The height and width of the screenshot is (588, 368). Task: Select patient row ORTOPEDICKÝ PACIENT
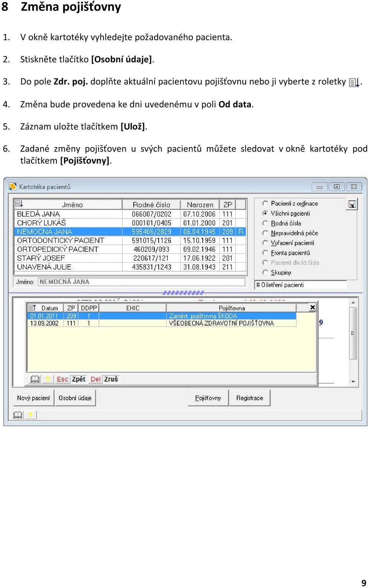point(130,249)
